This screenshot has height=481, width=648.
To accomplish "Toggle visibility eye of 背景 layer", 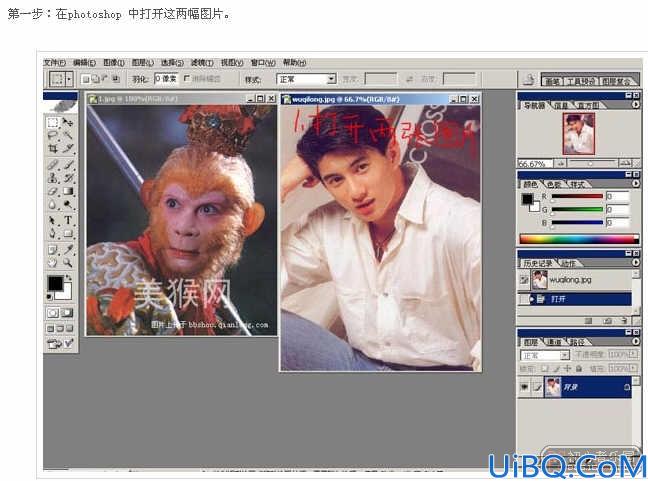I will point(524,387).
